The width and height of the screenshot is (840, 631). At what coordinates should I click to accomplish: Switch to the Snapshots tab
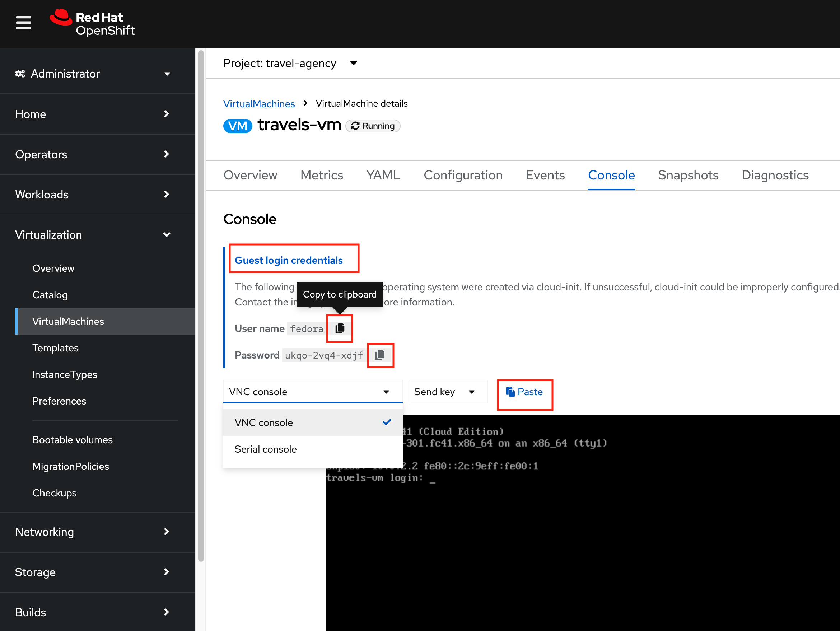coord(688,176)
